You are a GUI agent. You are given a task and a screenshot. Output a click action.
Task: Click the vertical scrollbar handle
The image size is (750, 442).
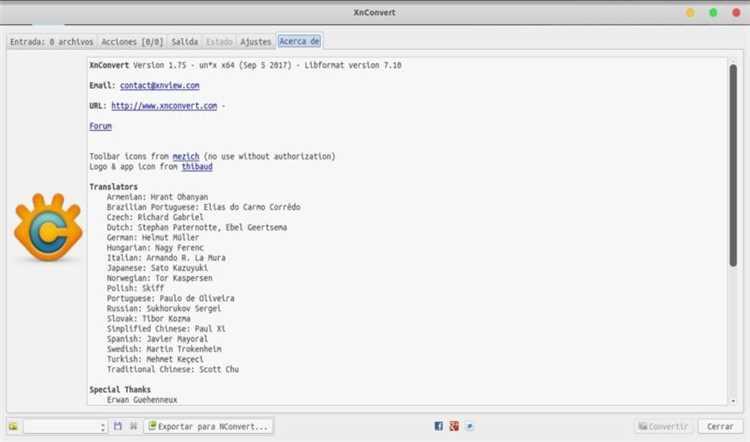point(733,165)
